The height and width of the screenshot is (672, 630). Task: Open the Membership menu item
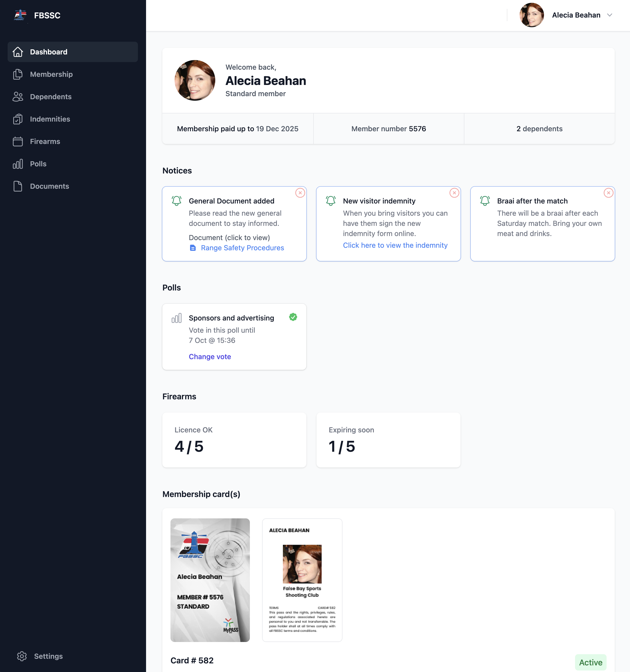coord(51,74)
